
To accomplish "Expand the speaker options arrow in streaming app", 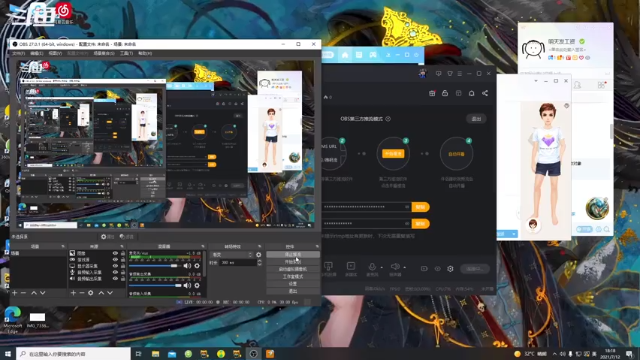I will (x=404, y=268).
